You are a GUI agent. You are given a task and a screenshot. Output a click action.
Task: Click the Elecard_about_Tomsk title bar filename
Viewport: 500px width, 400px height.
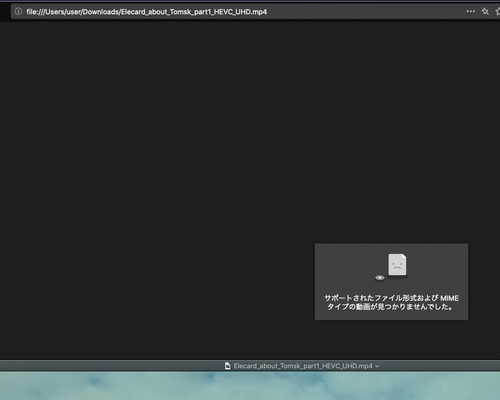303,366
